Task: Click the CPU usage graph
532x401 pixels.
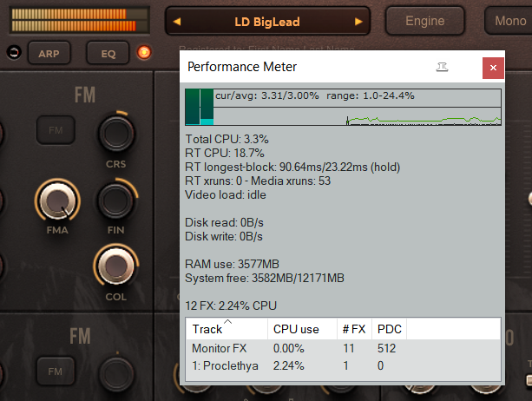Action: pyautogui.click(x=343, y=108)
